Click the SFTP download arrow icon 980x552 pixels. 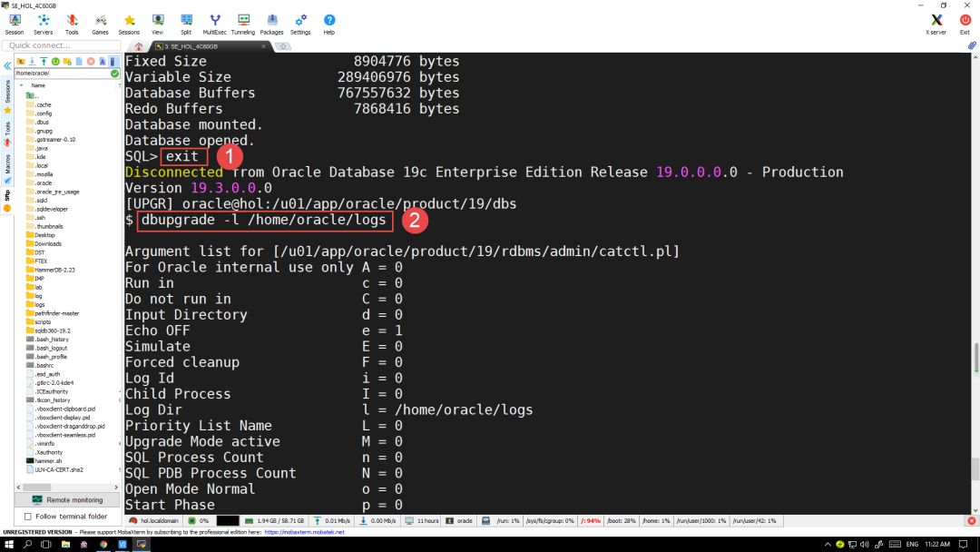click(32, 61)
